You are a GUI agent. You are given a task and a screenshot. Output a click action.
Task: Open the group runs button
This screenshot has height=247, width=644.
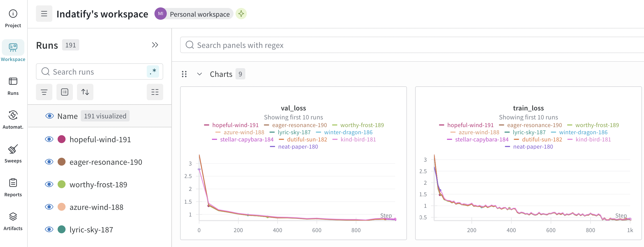(65, 92)
